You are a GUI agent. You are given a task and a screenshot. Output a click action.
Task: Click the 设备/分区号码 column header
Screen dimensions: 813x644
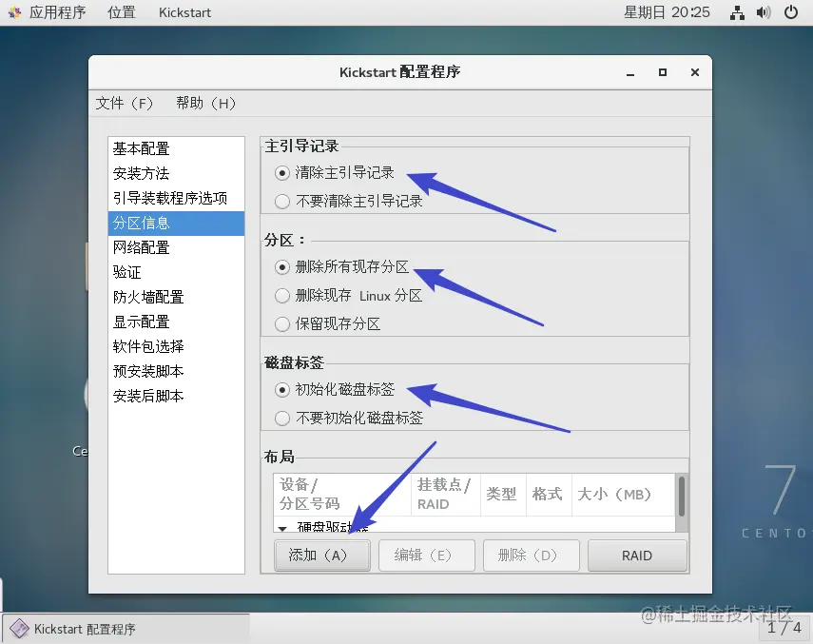(342, 494)
